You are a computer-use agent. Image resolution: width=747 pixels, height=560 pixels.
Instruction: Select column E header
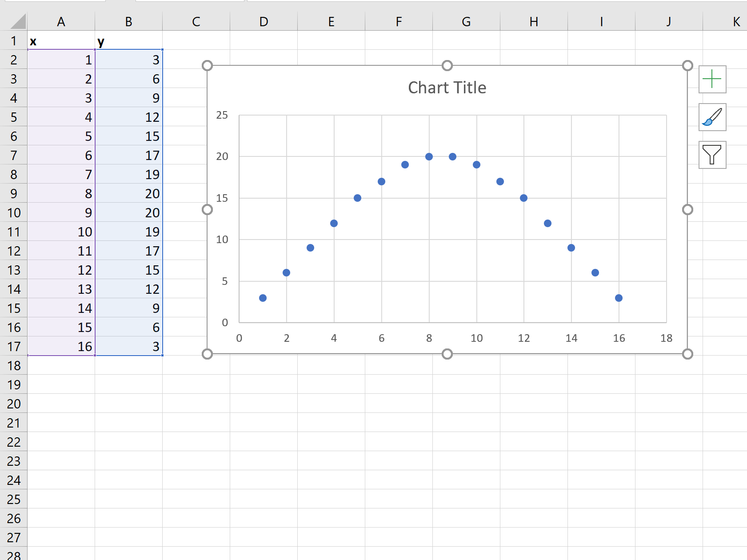point(332,21)
